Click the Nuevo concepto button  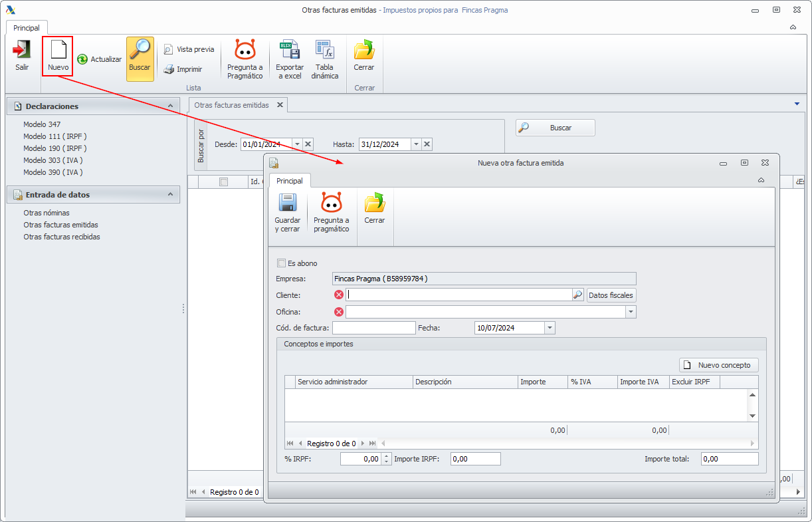coord(718,365)
